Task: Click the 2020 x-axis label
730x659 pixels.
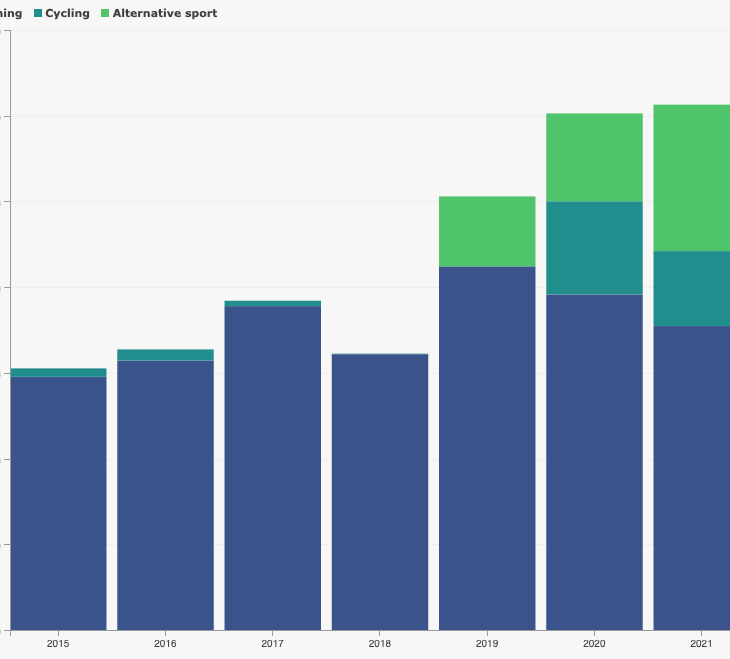Action: [x=594, y=644]
